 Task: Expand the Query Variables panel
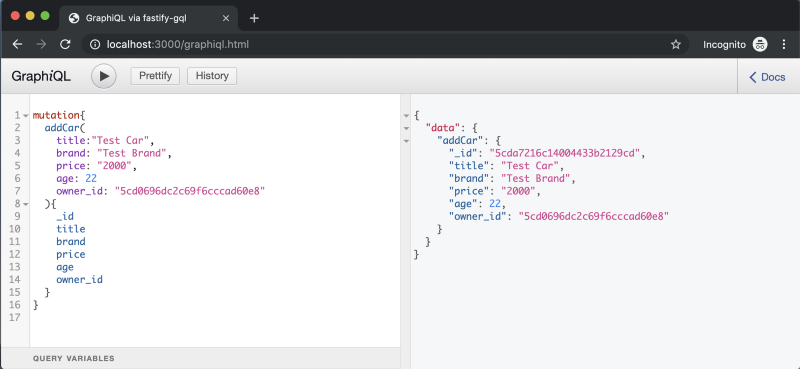pos(200,358)
